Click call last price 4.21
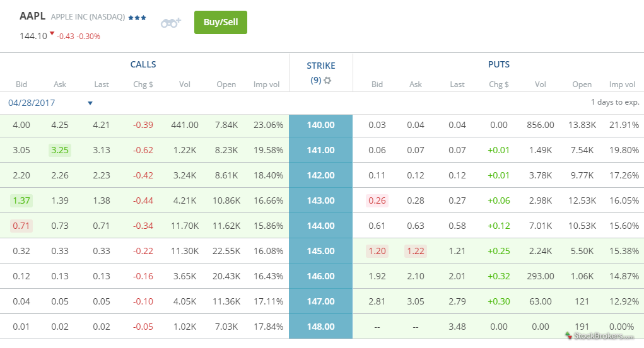644x348 pixels. (101, 125)
